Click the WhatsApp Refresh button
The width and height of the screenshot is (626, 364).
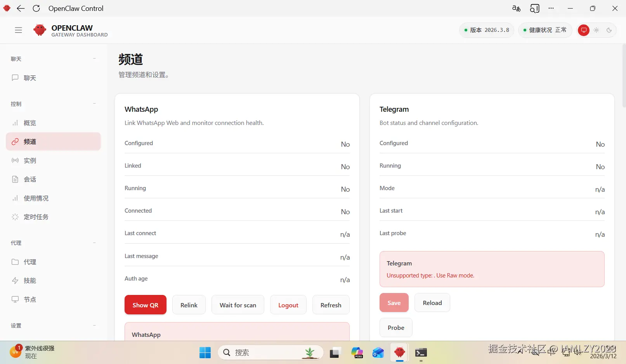coord(331,305)
